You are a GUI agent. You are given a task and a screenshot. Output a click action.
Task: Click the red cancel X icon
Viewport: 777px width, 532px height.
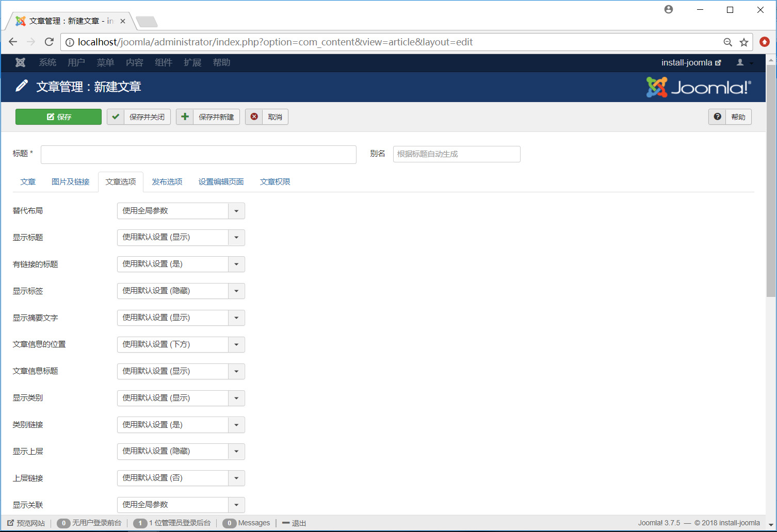[254, 117]
